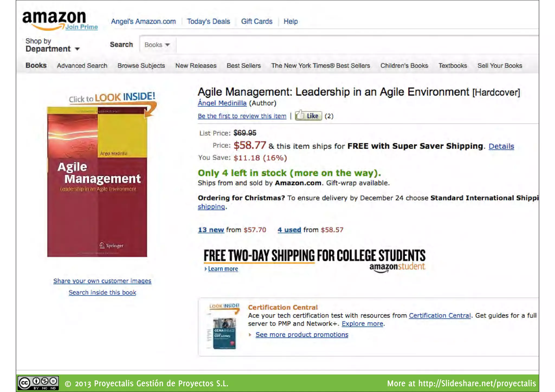Click inside the search text field

coord(352,45)
